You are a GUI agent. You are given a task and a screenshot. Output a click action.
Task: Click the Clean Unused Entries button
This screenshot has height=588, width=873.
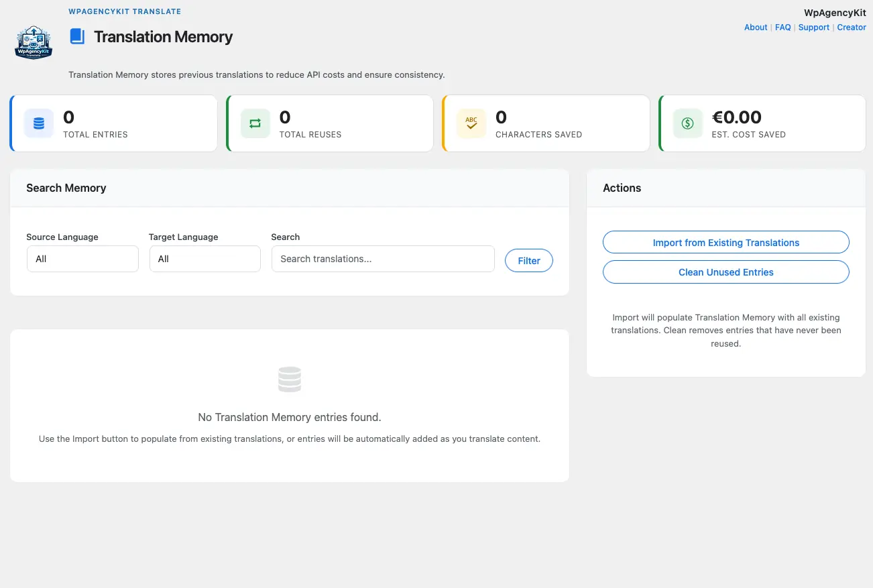(x=726, y=272)
